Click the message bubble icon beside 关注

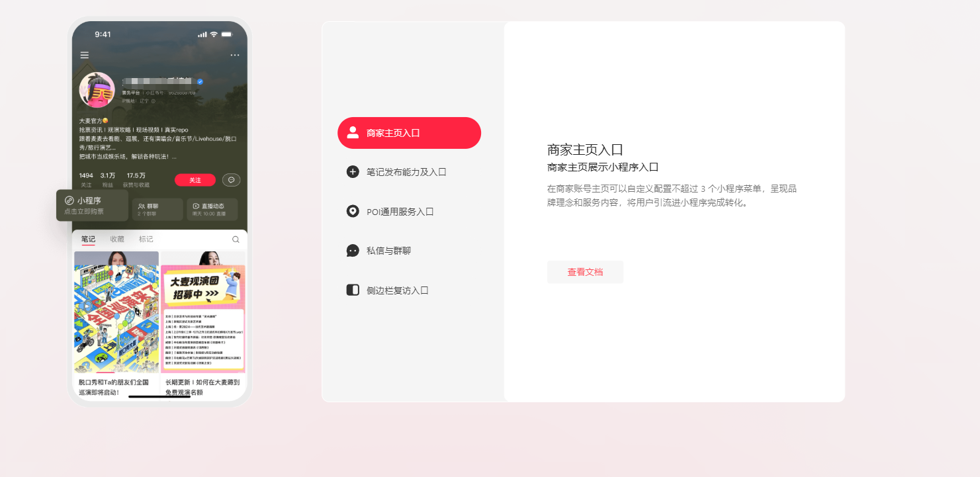(231, 180)
